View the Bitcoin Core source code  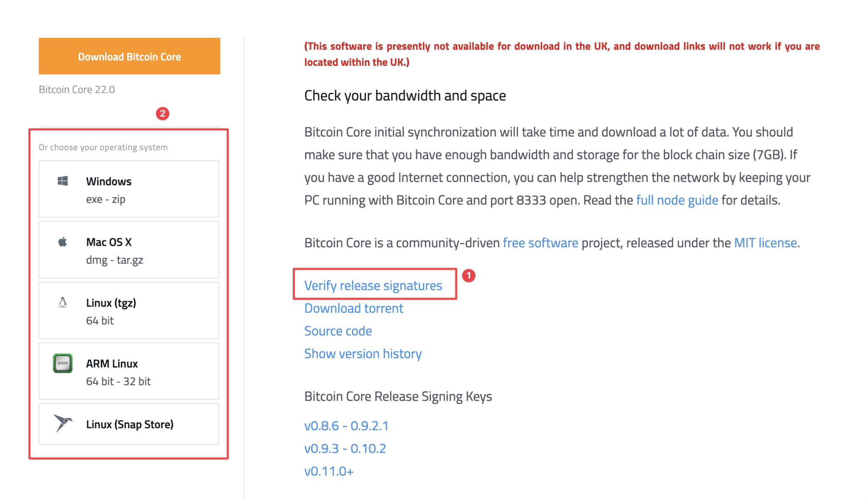click(338, 331)
